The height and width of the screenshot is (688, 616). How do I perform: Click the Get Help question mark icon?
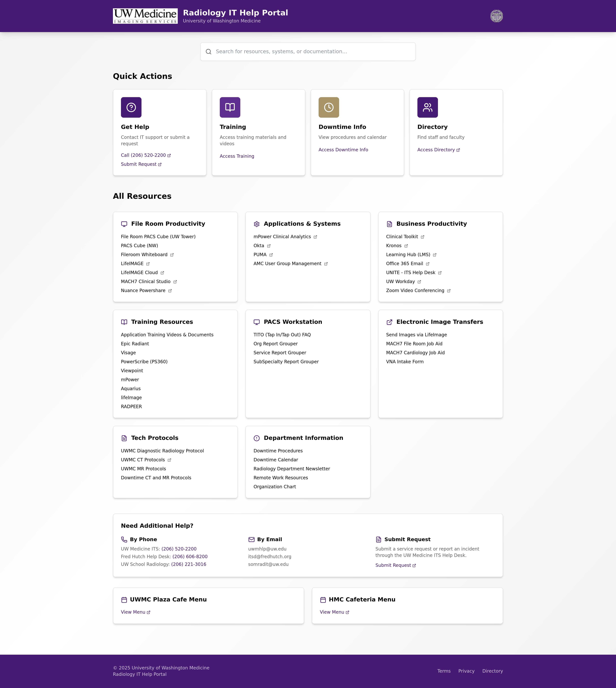pyautogui.click(x=131, y=107)
